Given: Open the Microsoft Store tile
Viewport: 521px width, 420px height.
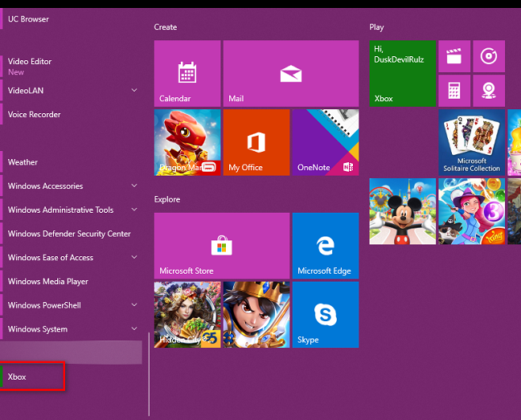Looking at the screenshot, I should click(x=222, y=246).
